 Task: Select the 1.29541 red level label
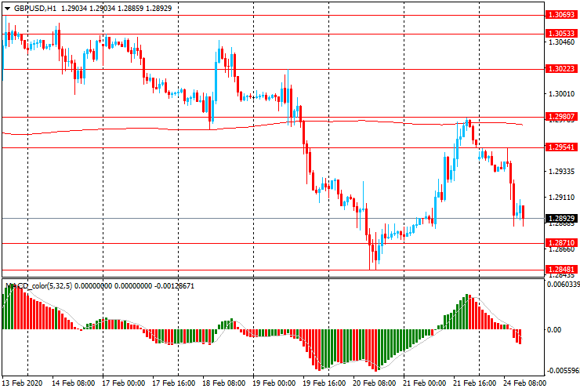pyautogui.click(x=561, y=147)
